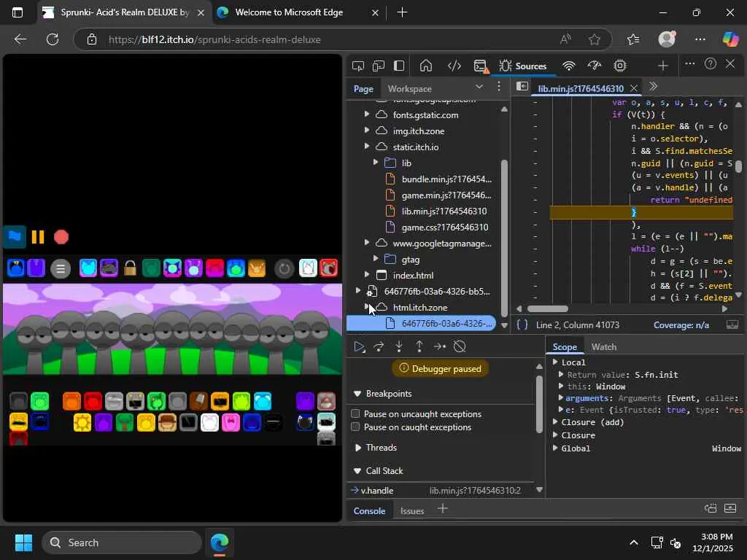
Task: Click the Resume script execution button
Action: pos(358,347)
